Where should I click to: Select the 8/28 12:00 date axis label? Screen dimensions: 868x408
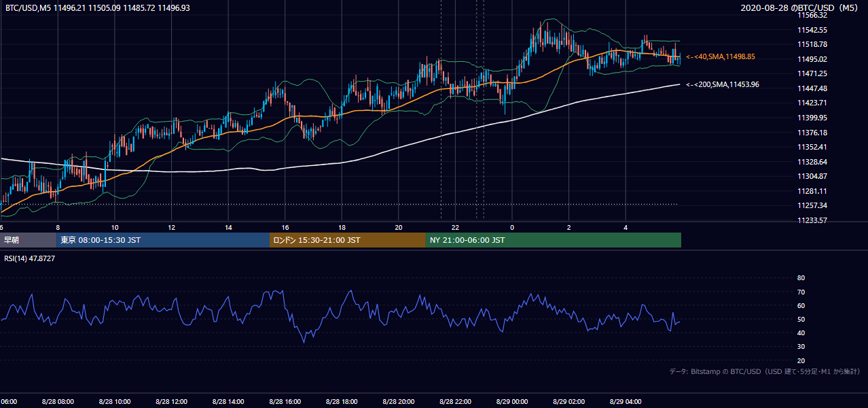point(171,401)
